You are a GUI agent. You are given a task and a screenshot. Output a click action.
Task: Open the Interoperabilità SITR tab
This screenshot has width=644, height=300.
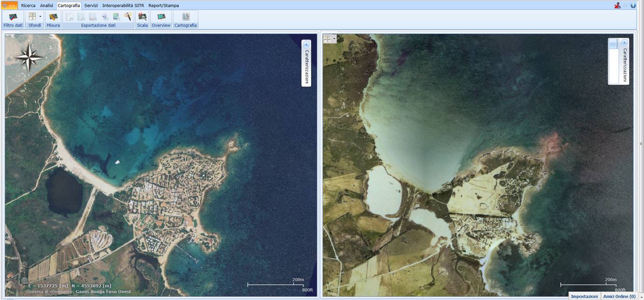[123, 6]
